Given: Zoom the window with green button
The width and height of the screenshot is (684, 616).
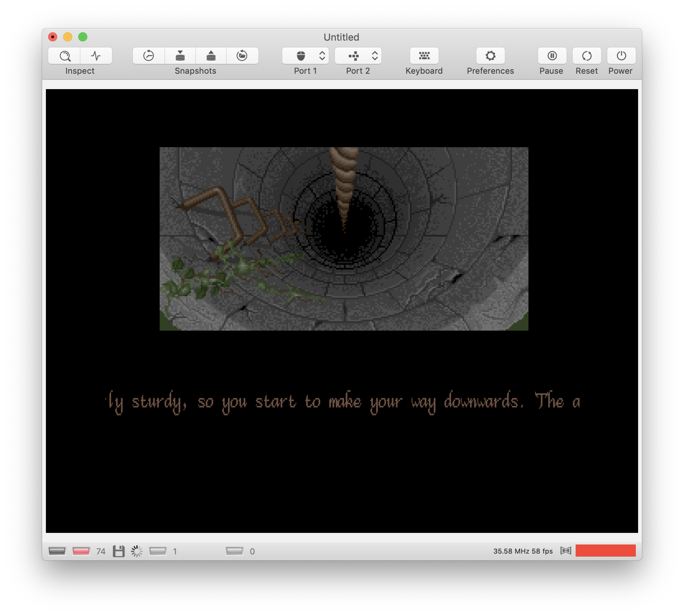Looking at the screenshot, I should point(83,37).
